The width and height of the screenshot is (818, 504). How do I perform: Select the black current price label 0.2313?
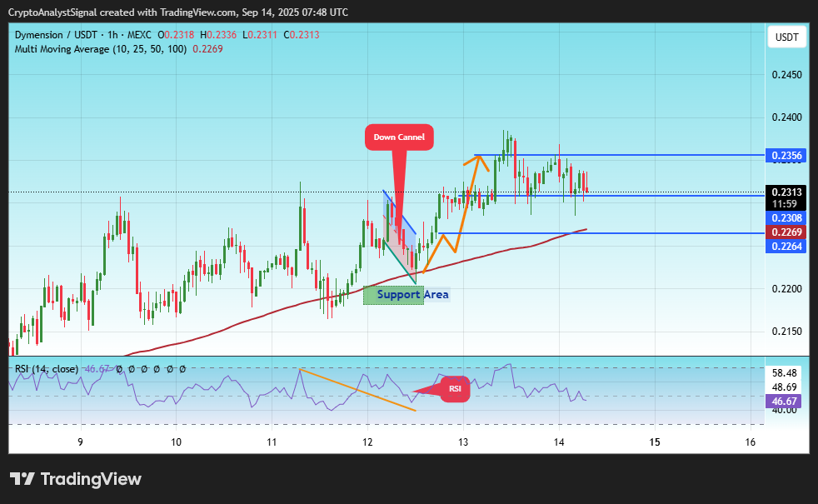(786, 192)
